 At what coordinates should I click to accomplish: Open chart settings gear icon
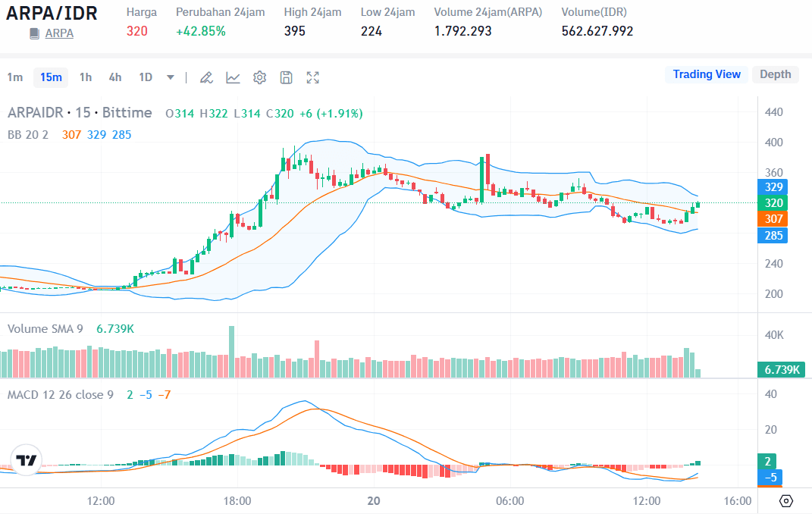(259, 77)
